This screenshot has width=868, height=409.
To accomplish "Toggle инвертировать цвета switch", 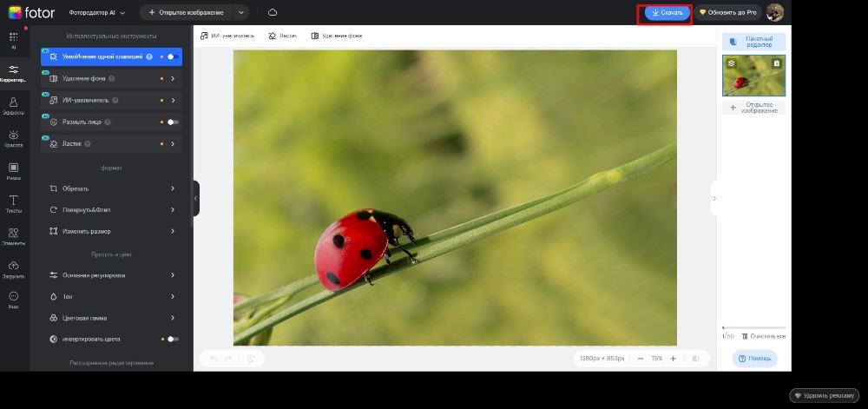I will pos(173,339).
